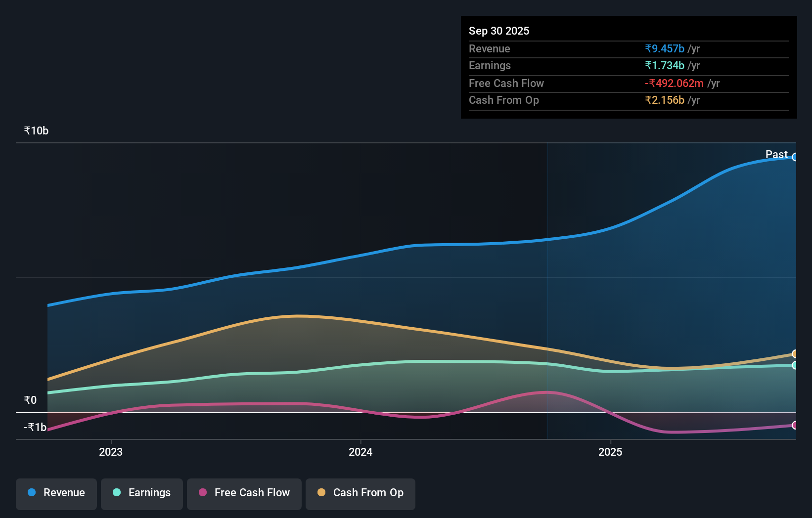Screen dimensions: 812x518
Task: Click the pink Free Cash Flow endpoint marker
Action: point(795,425)
